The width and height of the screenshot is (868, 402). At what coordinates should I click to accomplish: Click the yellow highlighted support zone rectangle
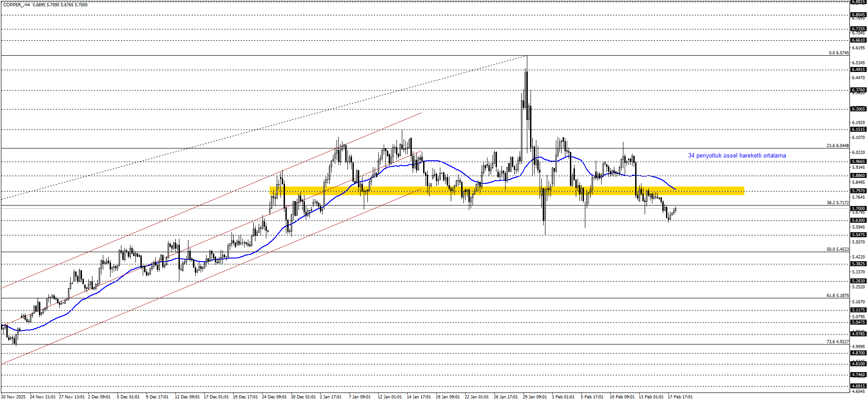[x=506, y=191]
